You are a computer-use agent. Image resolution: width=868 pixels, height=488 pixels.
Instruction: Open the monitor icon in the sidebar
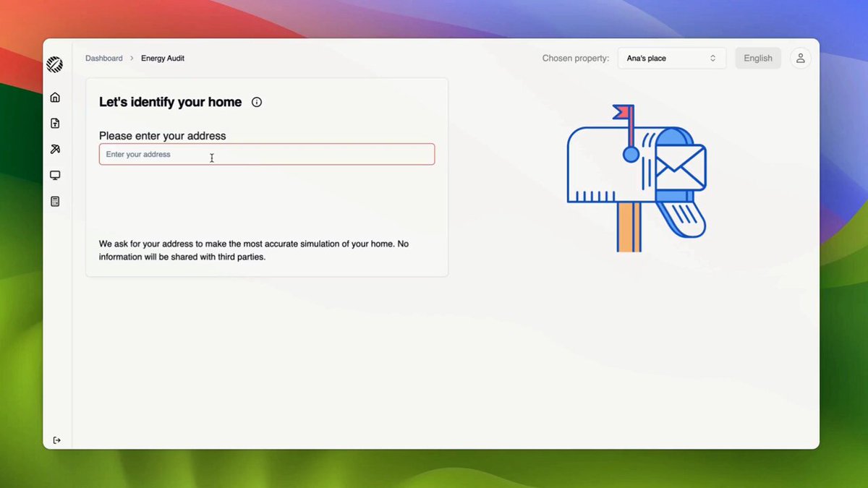click(55, 176)
